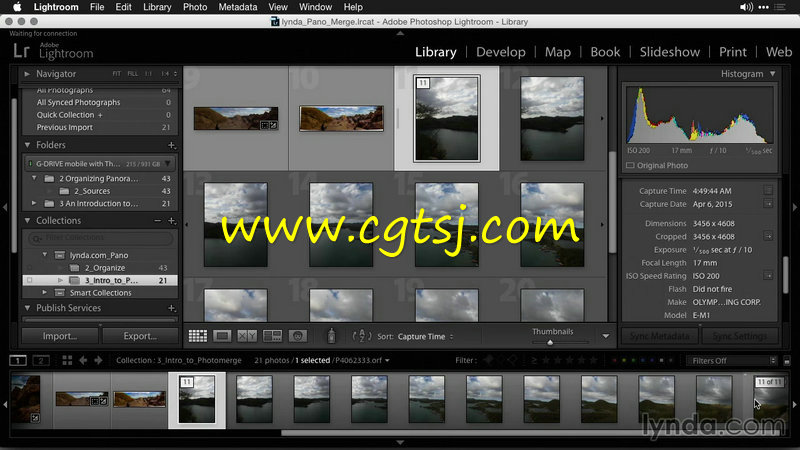The width and height of the screenshot is (800, 450).
Task: Adjust the Thumbnails size slider
Action: coord(550,342)
